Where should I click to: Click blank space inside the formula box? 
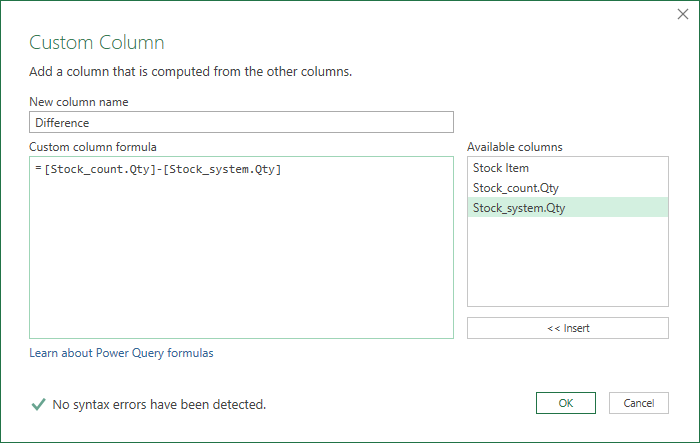coord(242,259)
